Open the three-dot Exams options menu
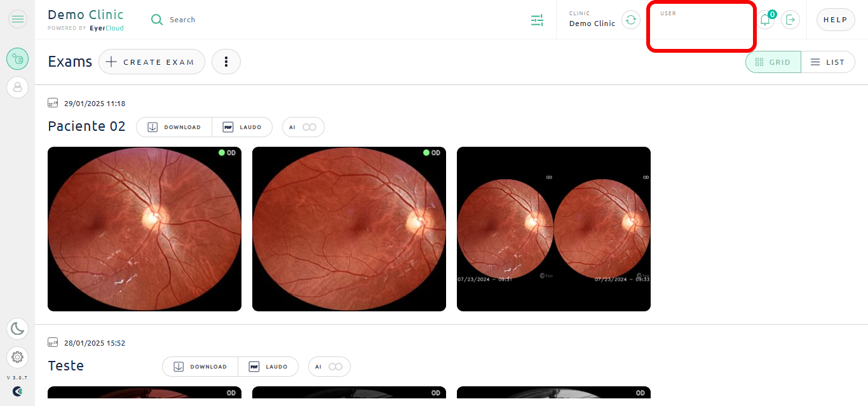 [x=226, y=62]
